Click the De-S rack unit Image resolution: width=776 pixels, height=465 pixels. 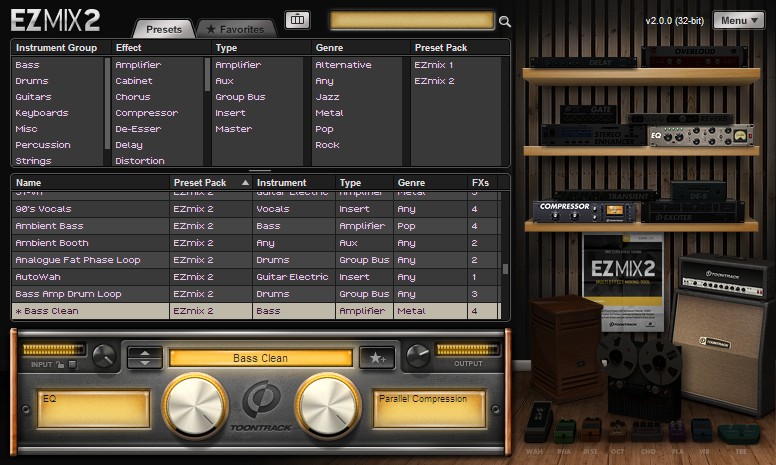coord(698,191)
